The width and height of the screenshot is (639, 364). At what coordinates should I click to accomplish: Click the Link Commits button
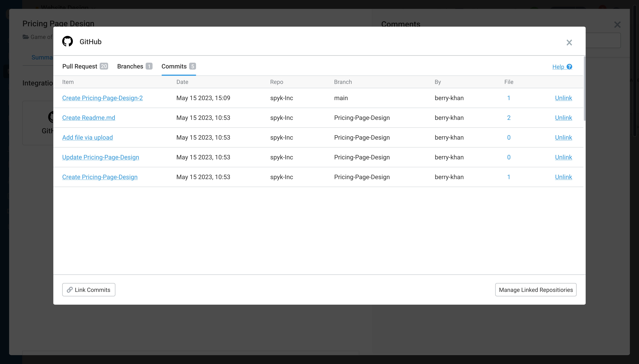(89, 290)
